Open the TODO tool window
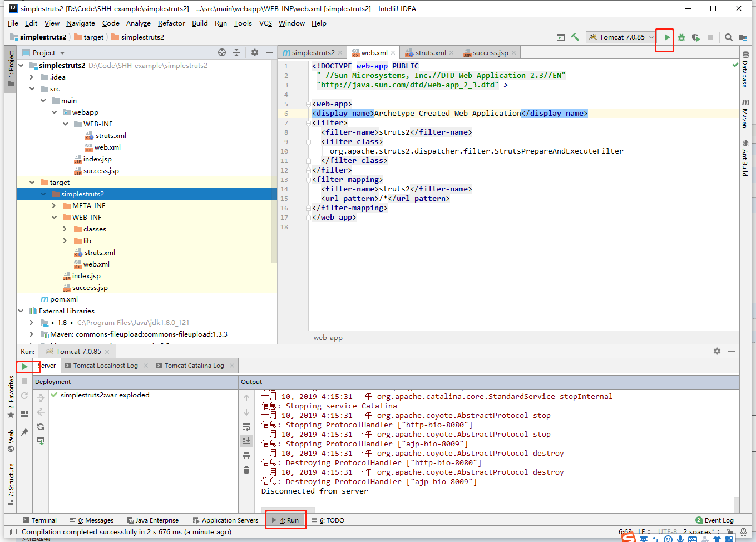 pyautogui.click(x=328, y=520)
